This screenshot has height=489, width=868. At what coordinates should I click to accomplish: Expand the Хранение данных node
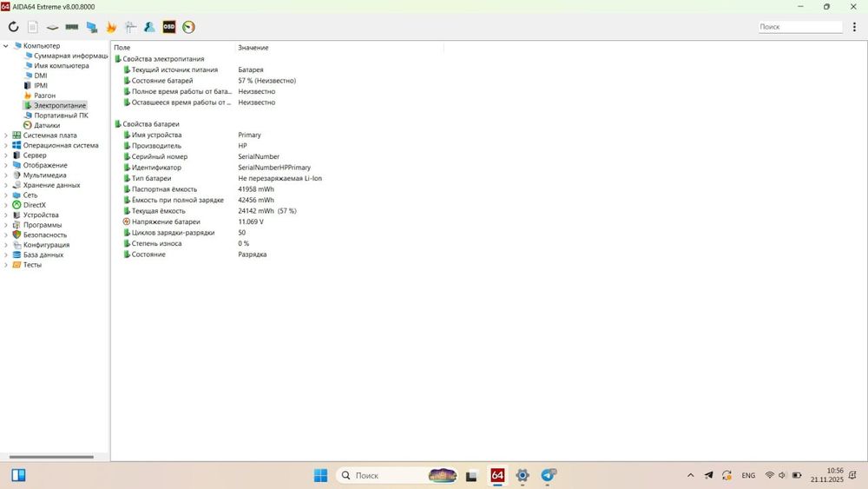(5, 186)
